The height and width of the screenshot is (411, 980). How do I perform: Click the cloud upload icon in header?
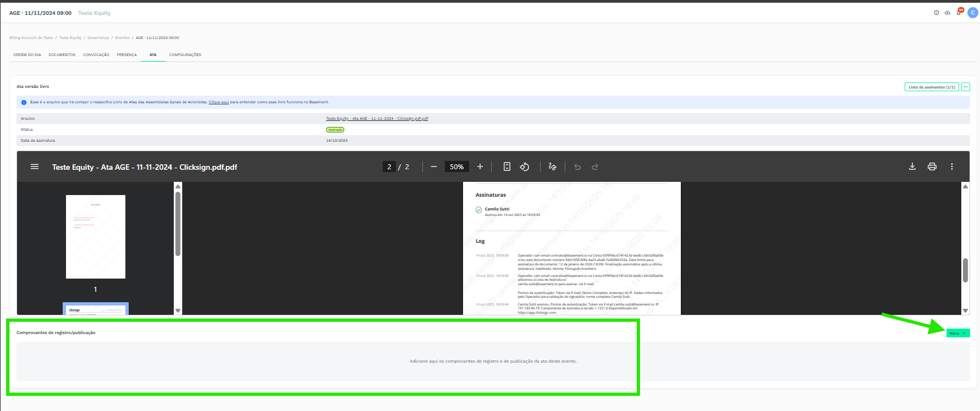tap(948, 13)
